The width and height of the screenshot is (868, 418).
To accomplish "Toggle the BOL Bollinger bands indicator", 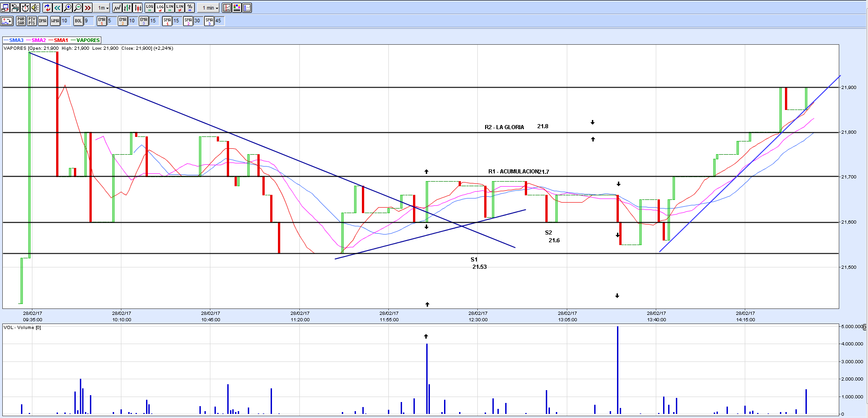I will coord(78,21).
